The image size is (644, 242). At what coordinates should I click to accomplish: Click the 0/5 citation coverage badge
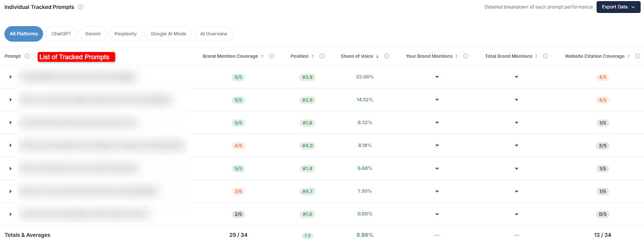(x=602, y=214)
